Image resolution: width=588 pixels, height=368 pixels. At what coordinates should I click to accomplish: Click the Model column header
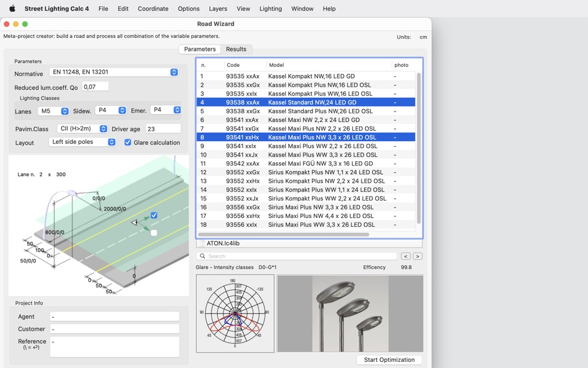(x=277, y=65)
